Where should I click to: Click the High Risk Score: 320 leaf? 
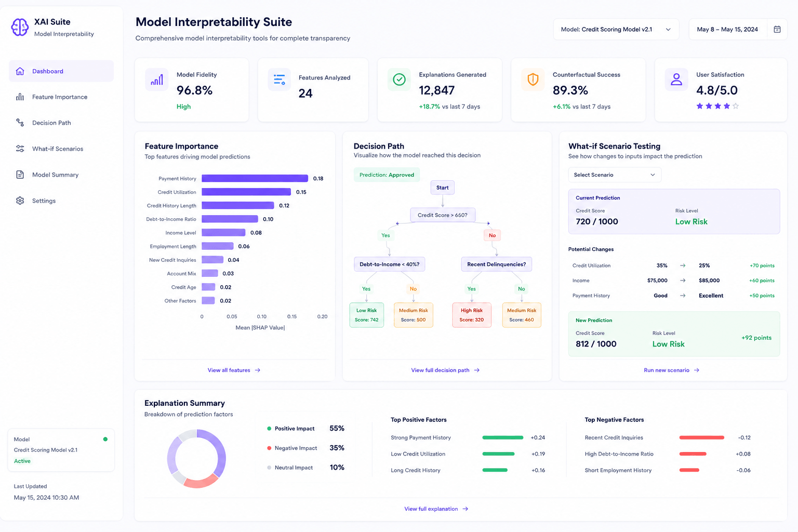(x=472, y=315)
